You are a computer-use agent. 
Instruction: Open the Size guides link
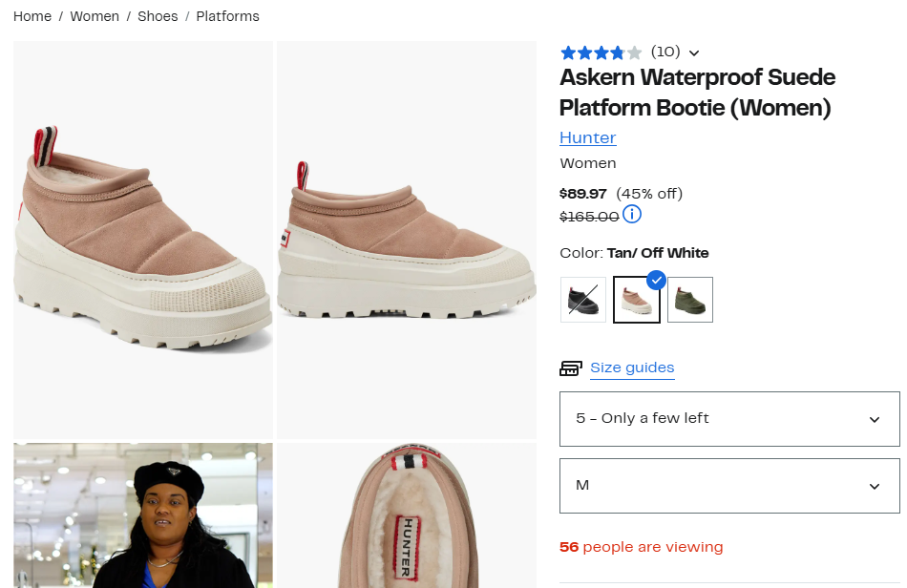coord(632,367)
